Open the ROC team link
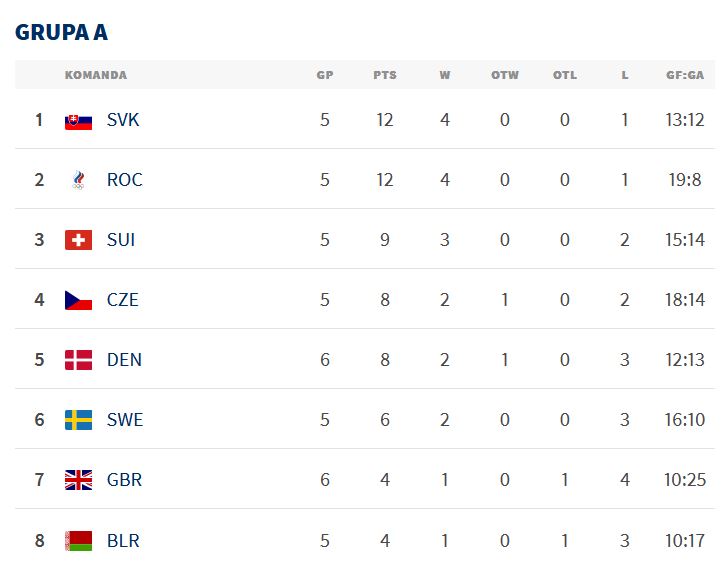723x568 pixels. tap(125, 180)
